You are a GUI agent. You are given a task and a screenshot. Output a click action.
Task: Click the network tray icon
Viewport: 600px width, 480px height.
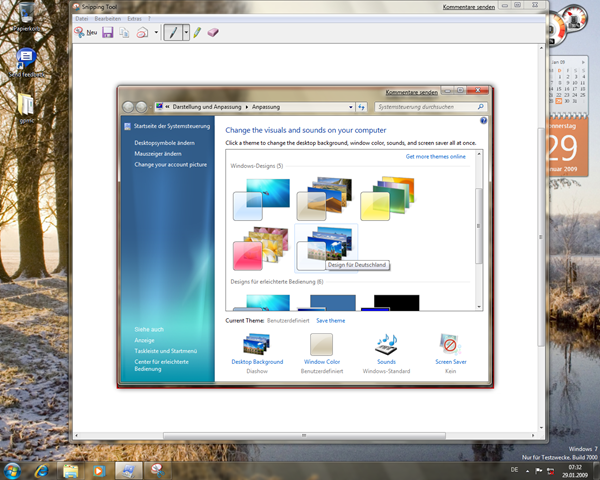[x=551, y=471]
